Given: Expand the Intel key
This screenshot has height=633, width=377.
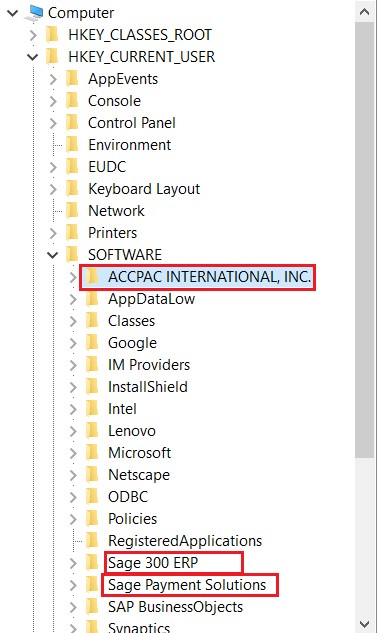Looking at the screenshot, I should [x=73, y=409].
